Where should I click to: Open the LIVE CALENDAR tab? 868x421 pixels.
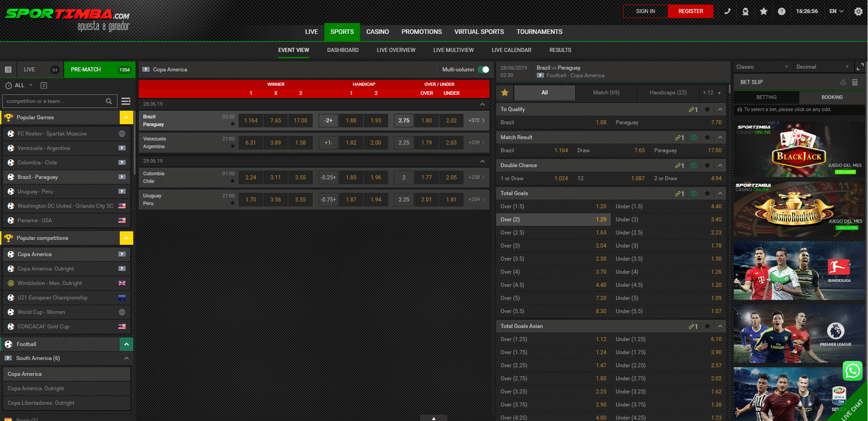[511, 50]
